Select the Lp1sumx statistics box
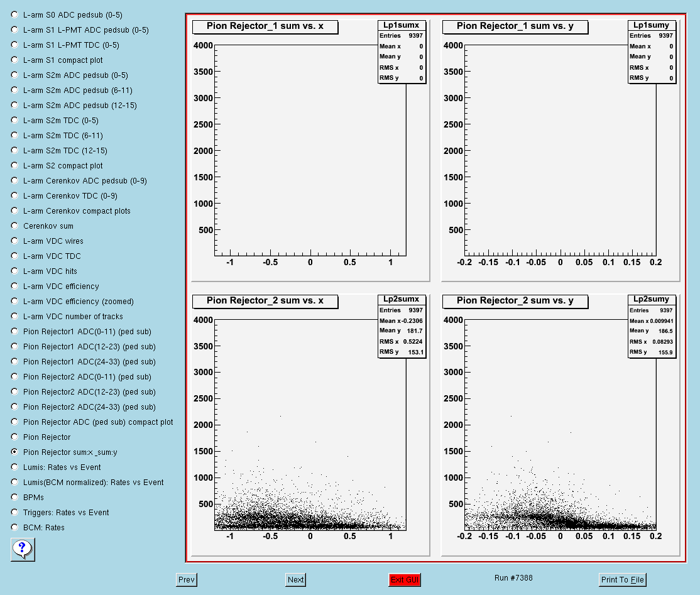700x595 pixels. pyautogui.click(x=402, y=52)
